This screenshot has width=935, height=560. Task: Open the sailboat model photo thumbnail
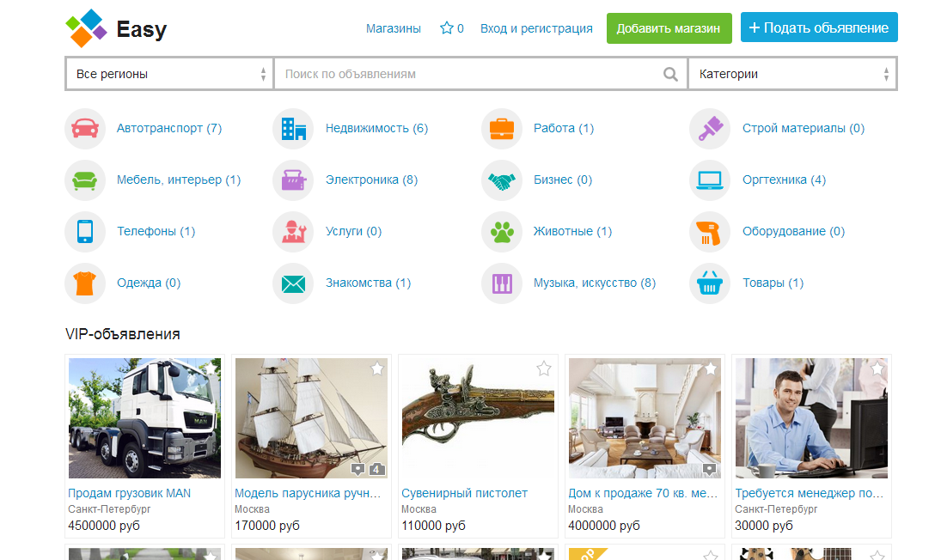pos(311,418)
